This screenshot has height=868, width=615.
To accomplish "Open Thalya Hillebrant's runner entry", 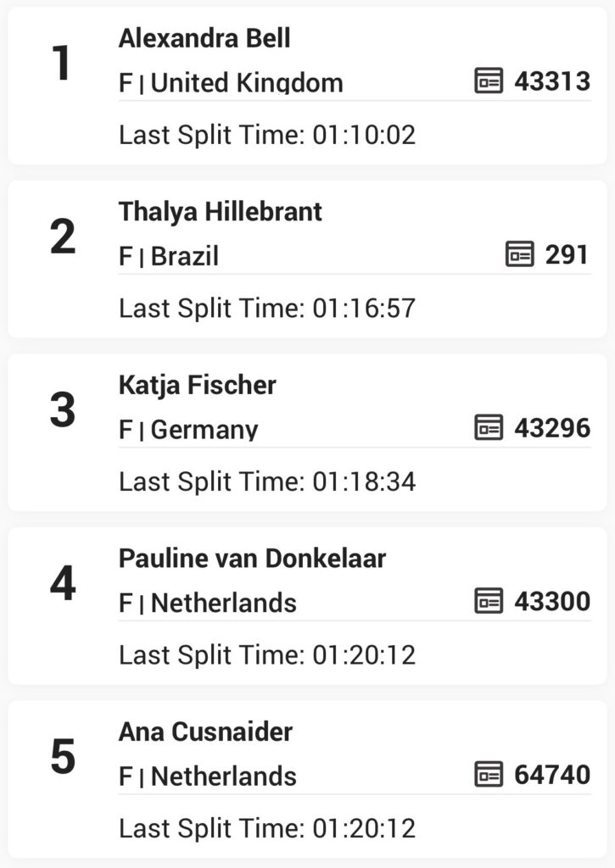I will point(220,211).
